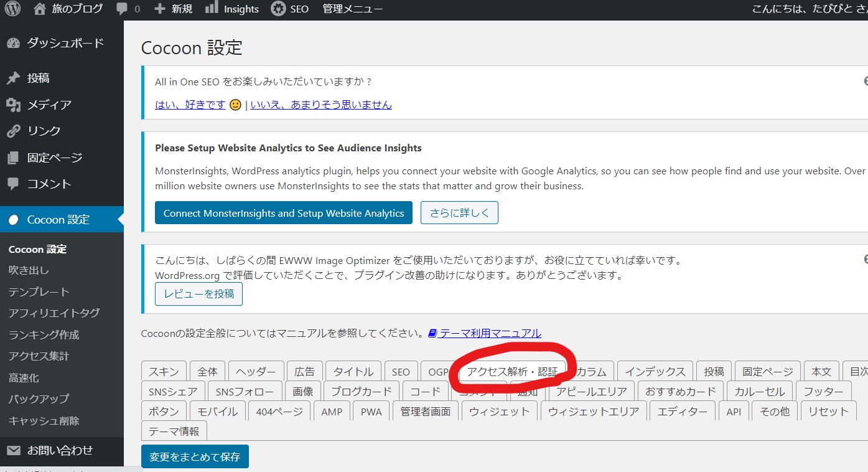
Task: Click Connect MonsterInsights and Setup Website Analytics
Action: (284, 213)
